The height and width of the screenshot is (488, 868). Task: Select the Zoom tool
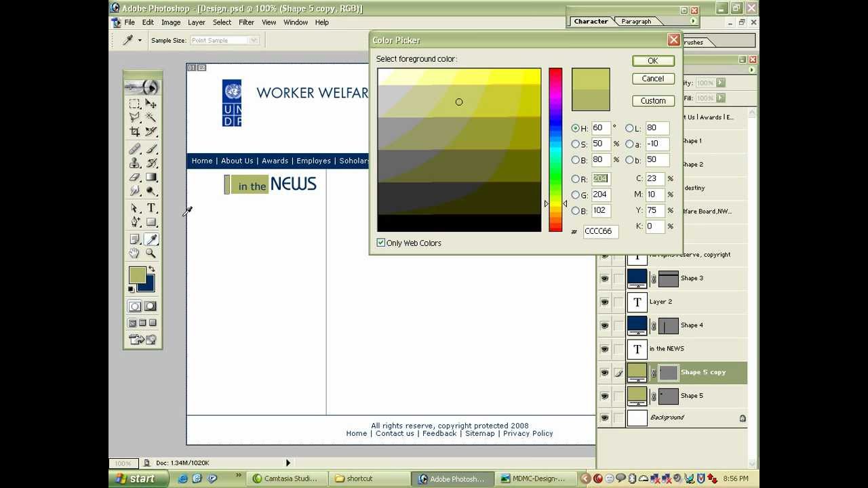tap(151, 253)
